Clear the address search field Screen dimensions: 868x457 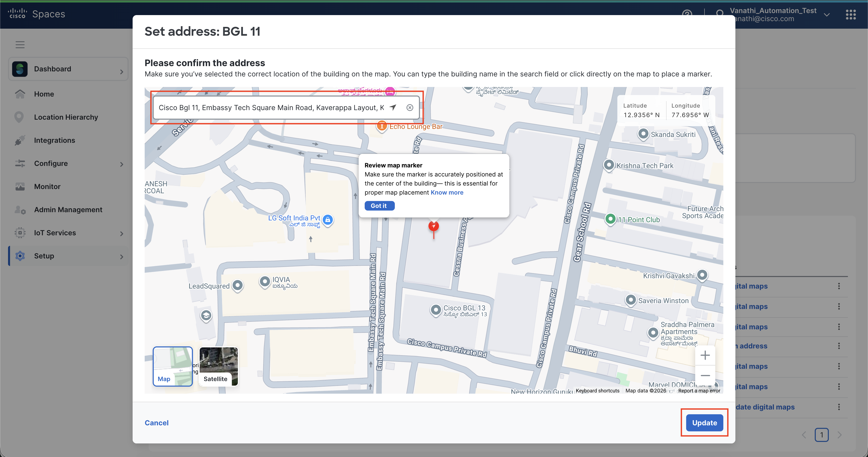click(x=410, y=108)
